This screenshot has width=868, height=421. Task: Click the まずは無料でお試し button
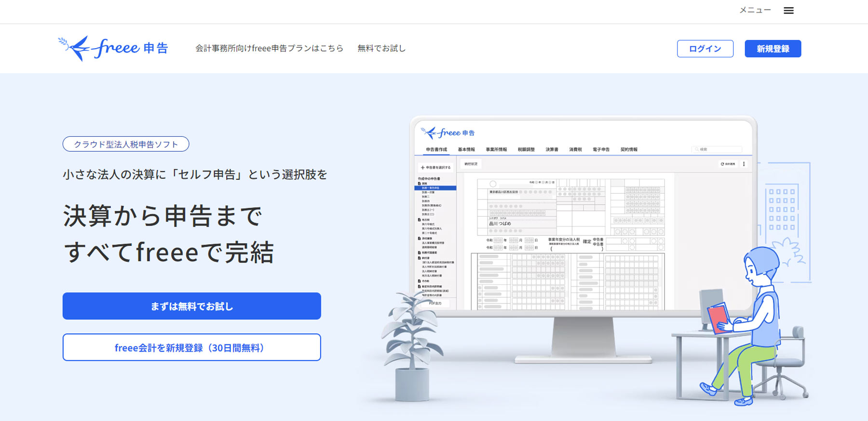[191, 306]
